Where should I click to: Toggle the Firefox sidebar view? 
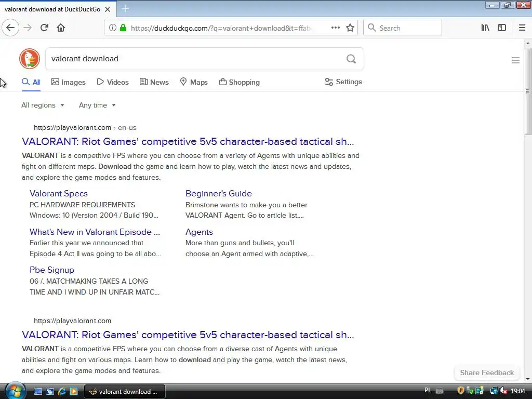pos(502,28)
